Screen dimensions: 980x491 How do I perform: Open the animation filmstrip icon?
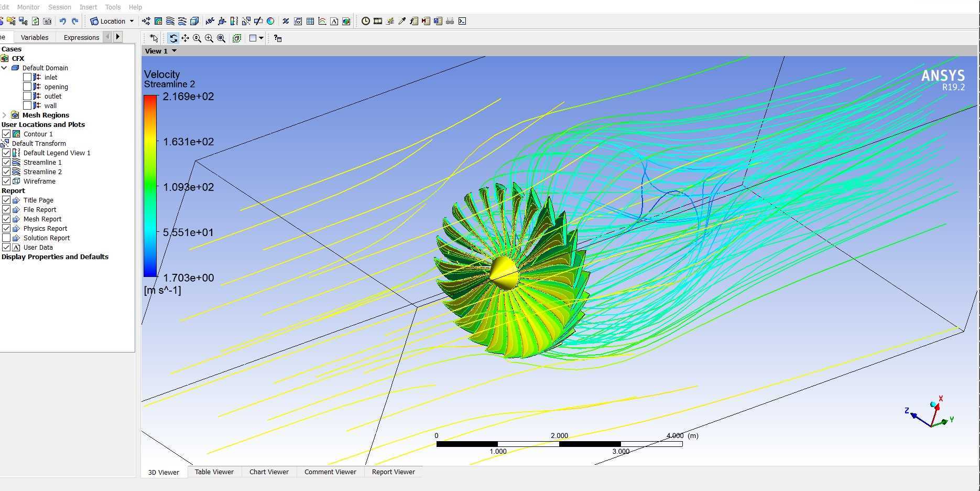[378, 21]
